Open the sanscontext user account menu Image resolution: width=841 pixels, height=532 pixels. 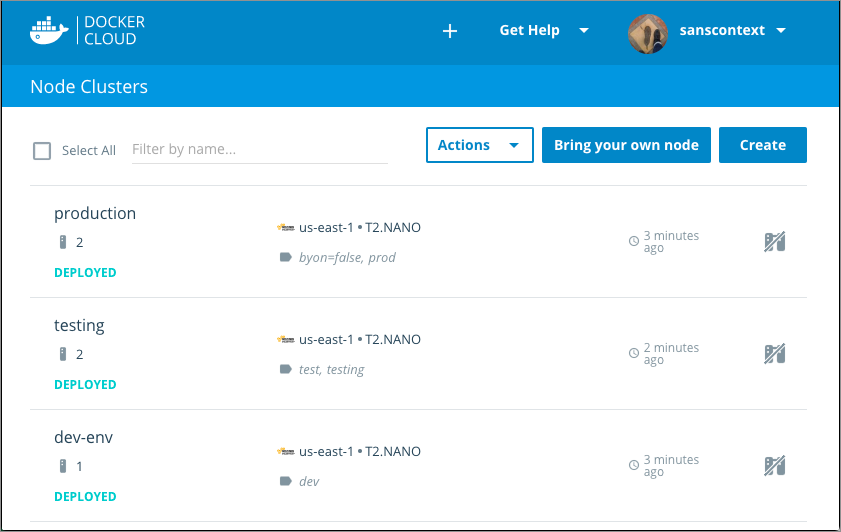click(x=707, y=31)
